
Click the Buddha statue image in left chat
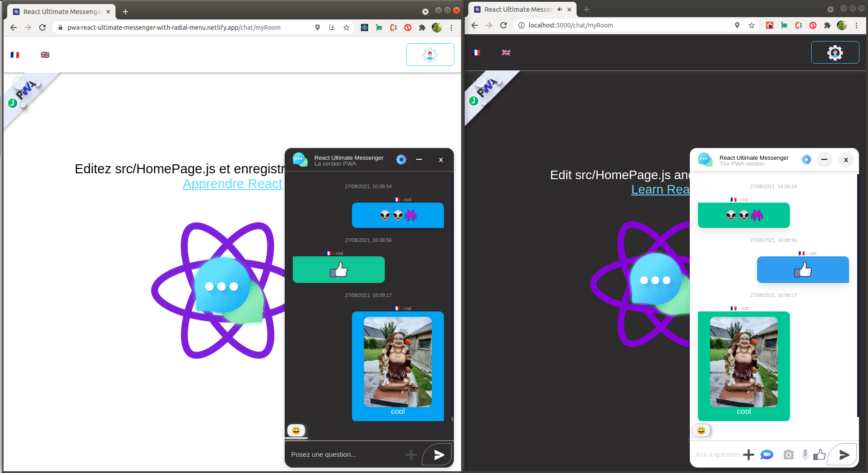[x=397, y=362]
